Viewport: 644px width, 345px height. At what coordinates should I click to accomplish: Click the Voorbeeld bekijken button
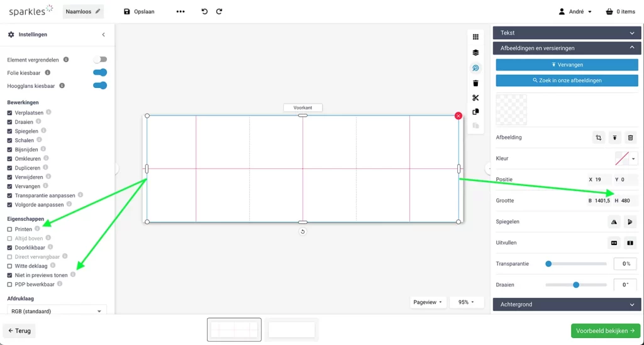pyautogui.click(x=605, y=331)
